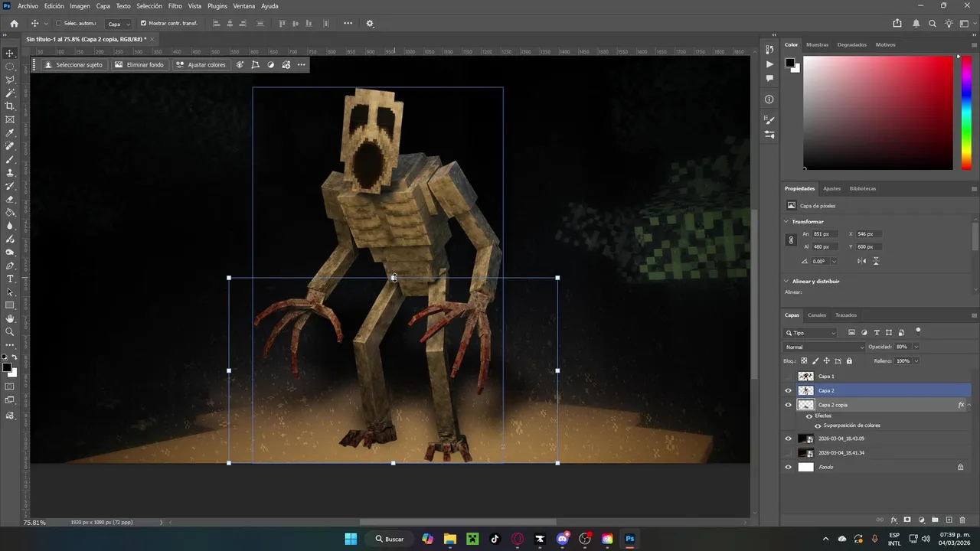Hide the Capa 2 copia layer
Screen dimensions: 980x551
tap(789, 405)
